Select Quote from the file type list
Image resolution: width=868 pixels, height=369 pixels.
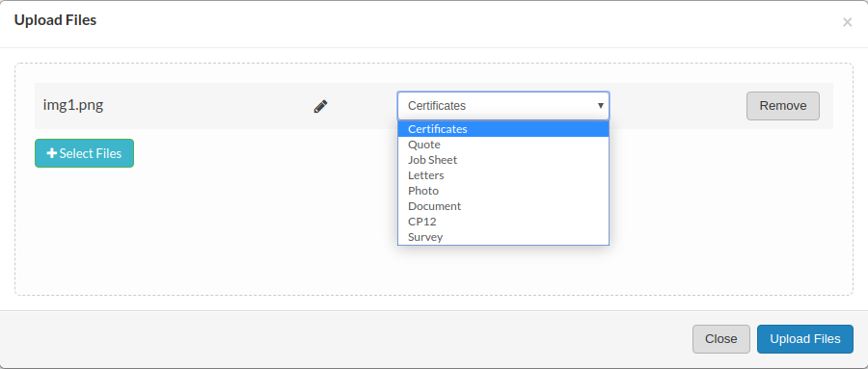pyautogui.click(x=503, y=145)
